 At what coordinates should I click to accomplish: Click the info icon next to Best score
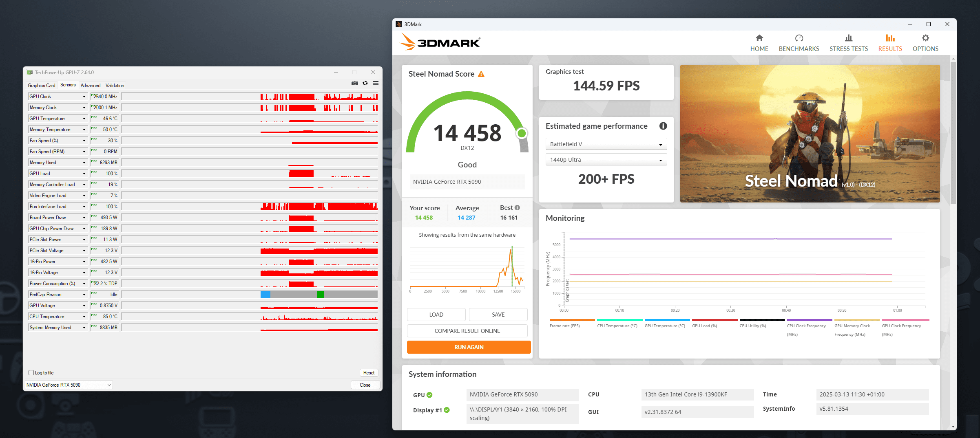click(517, 208)
